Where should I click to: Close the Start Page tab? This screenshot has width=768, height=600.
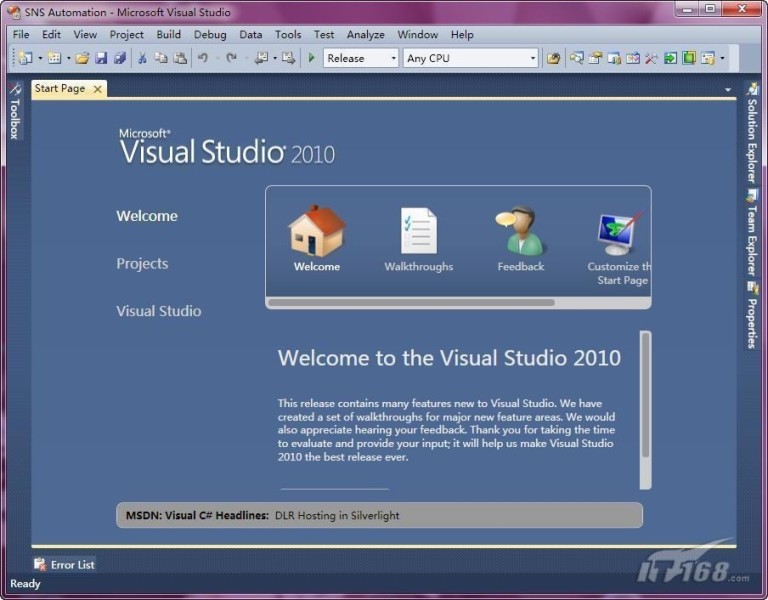pyautogui.click(x=97, y=89)
